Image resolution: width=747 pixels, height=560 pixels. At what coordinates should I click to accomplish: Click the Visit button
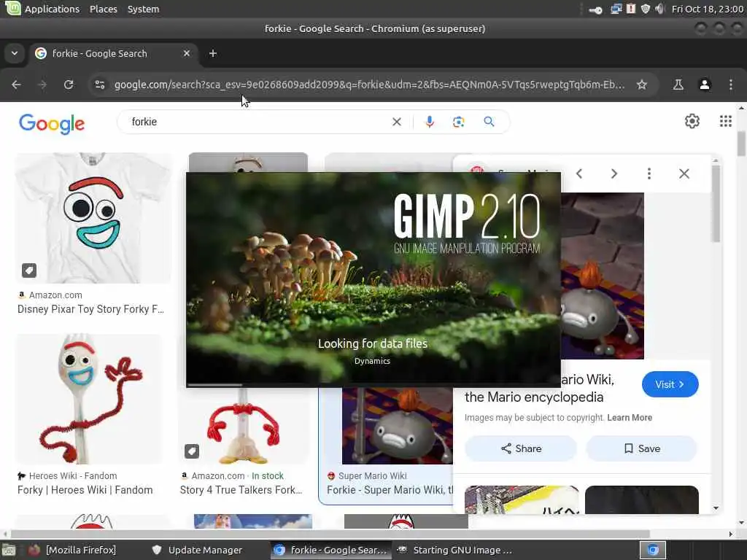(x=670, y=384)
